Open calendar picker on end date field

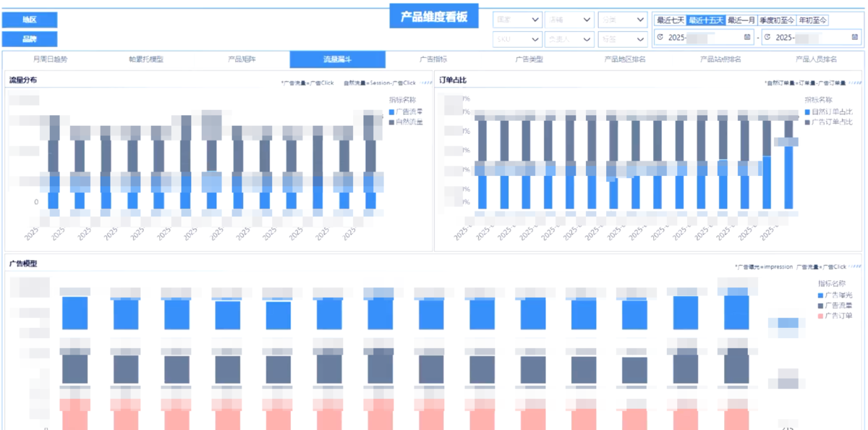click(x=856, y=37)
